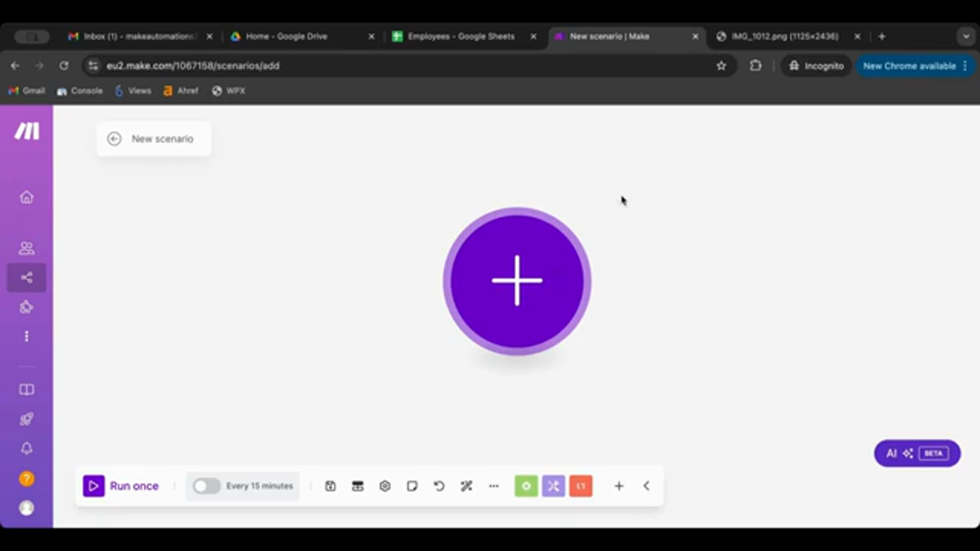Open the user profile avatar
Viewport: 980px width, 551px height.
coord(27,508)
